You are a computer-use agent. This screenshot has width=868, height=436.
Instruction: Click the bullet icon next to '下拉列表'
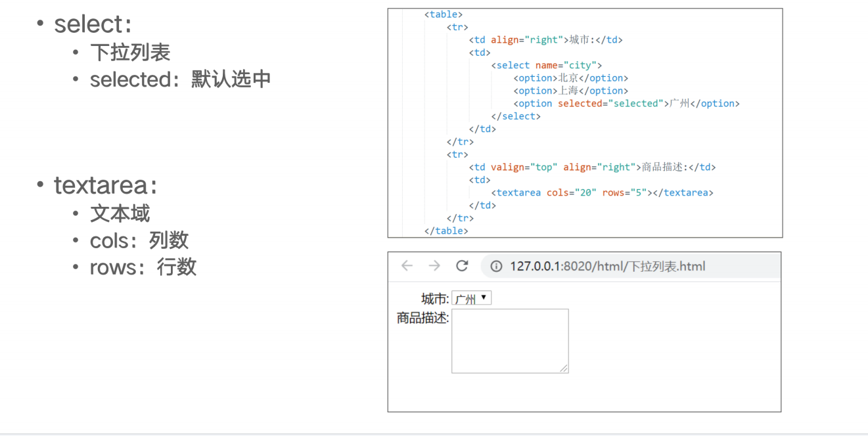point(77,52)
